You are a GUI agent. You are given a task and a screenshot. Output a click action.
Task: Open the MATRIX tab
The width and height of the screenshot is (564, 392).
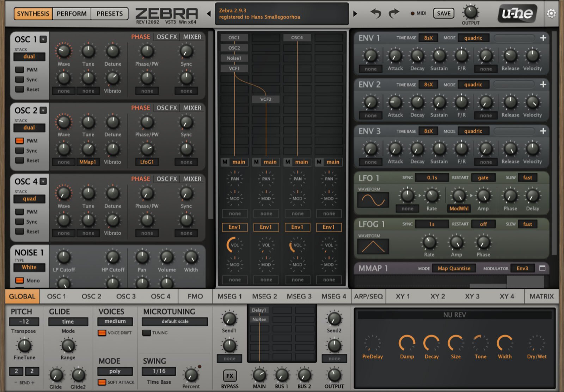tap(541, 297)
